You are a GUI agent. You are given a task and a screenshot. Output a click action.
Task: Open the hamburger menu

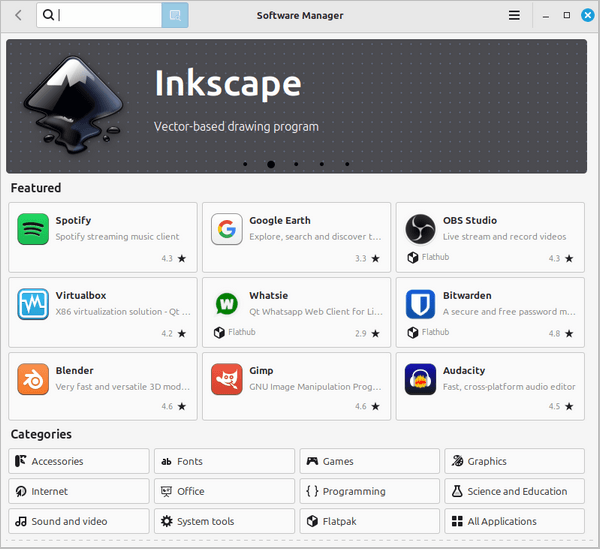(514, 15)
